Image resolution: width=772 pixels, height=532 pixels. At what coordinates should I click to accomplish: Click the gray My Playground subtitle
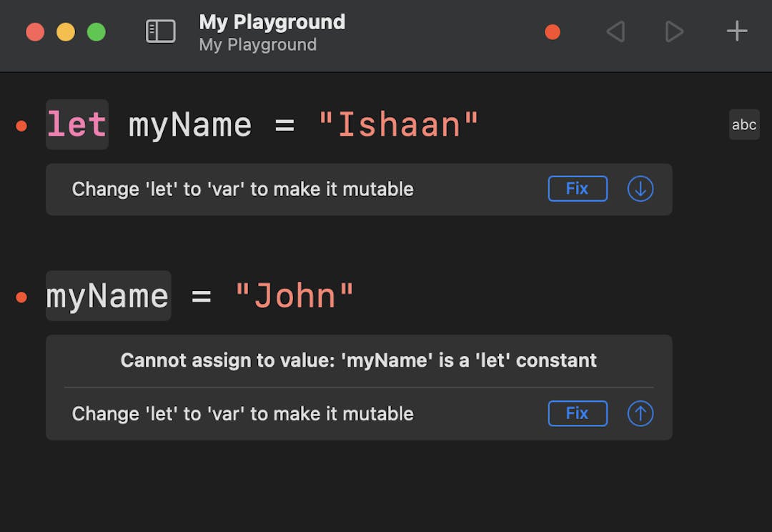(x=257, y=45)
